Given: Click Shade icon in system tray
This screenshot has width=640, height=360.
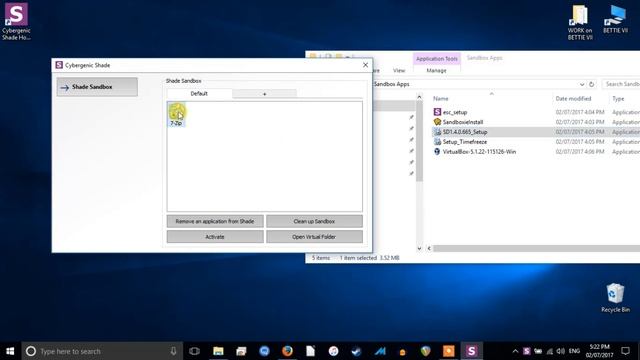Looking at the screenshot, I should point(527,351).
